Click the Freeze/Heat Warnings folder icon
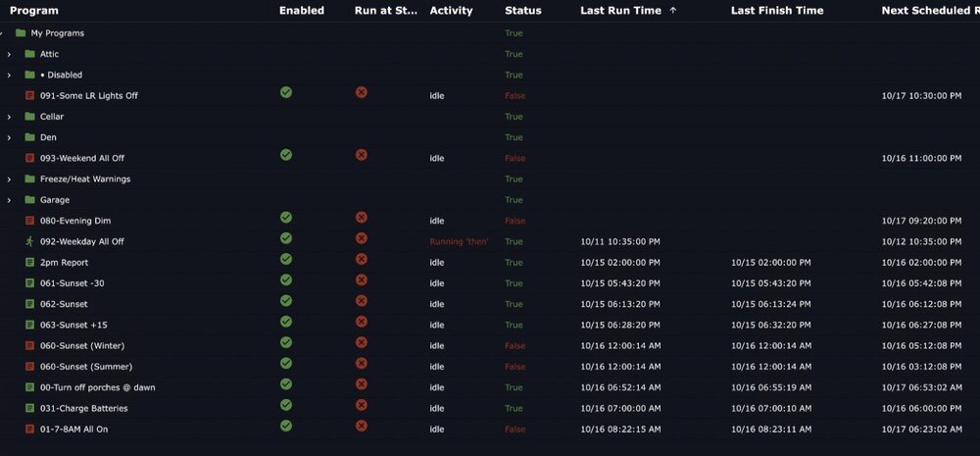This screenshot has width=980, height=456. (29, 178)
